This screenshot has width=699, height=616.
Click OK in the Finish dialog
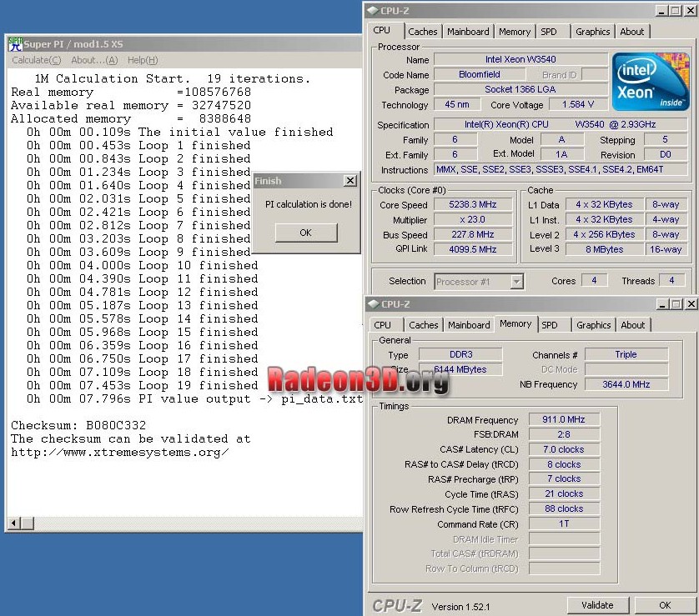(306, 233)
